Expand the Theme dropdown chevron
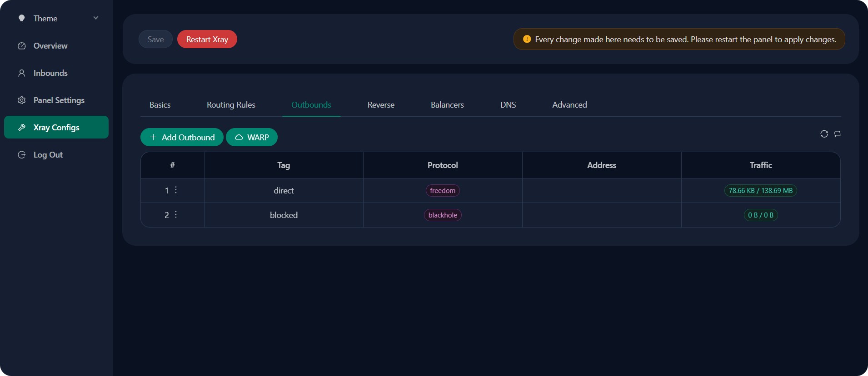 pos(96,18)
